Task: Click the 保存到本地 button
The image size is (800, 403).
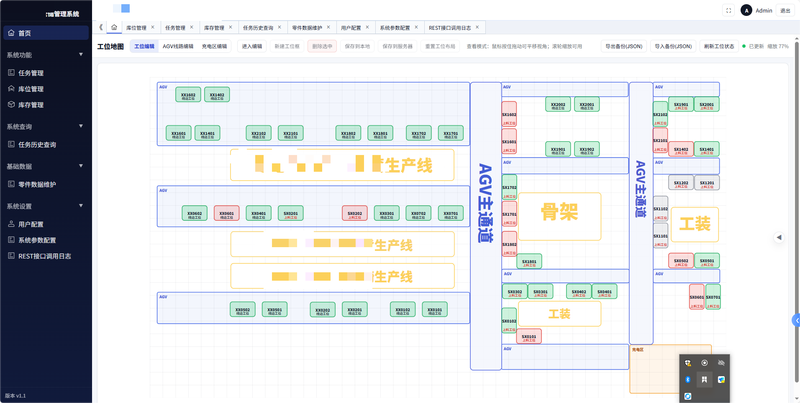Action: coord(357,46)
